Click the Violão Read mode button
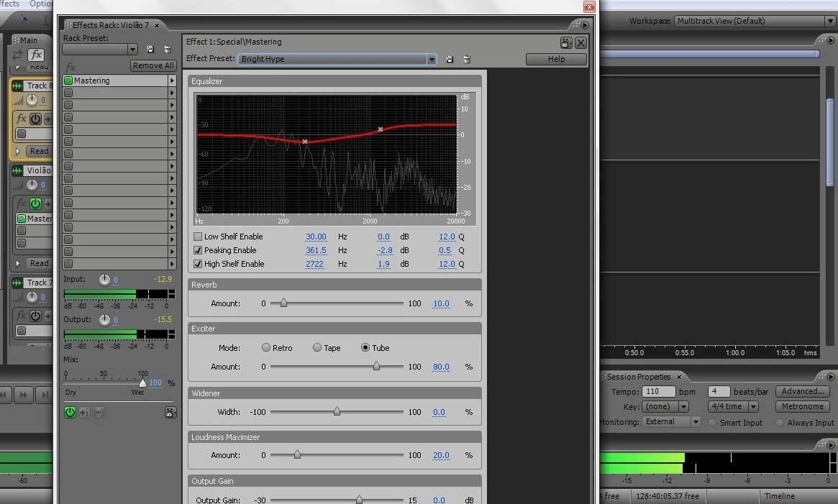Image resolution: width=838 pixels, height=504 pixels. point(39,263)
